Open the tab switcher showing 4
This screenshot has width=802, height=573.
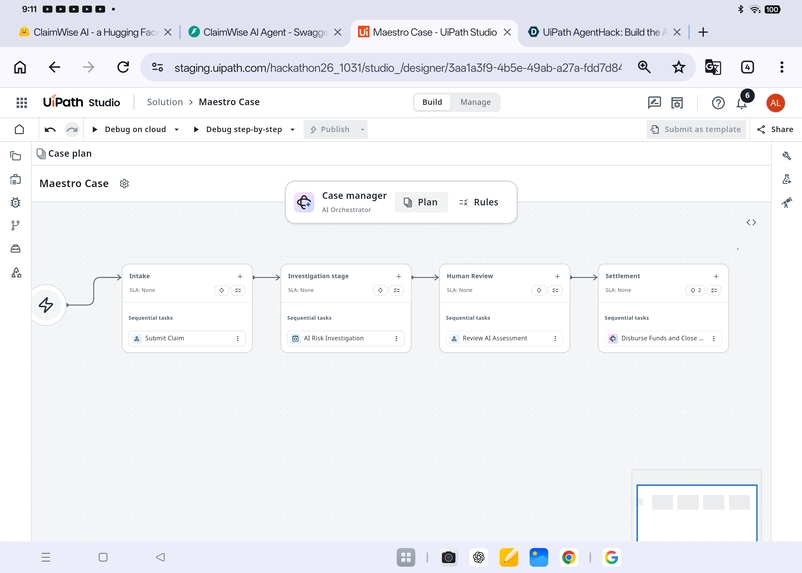pos(747,67)
